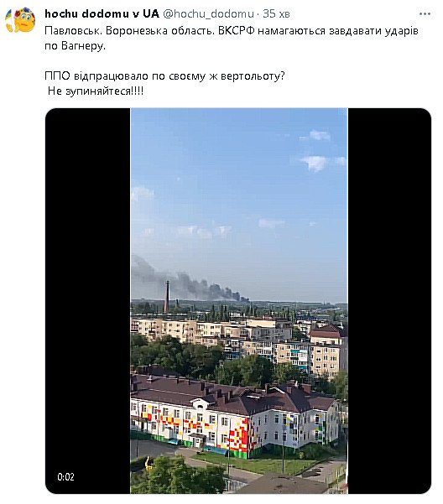Open the @hochu_dodomu handle link
Viewport: 443px width, 504px height.
coord(209,13)
